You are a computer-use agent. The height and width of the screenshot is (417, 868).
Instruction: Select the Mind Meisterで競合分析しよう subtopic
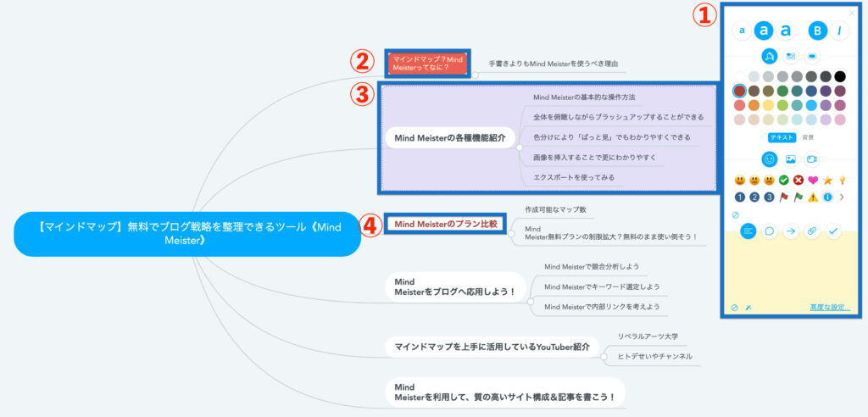pyautogui.click(x=592, y=266)
